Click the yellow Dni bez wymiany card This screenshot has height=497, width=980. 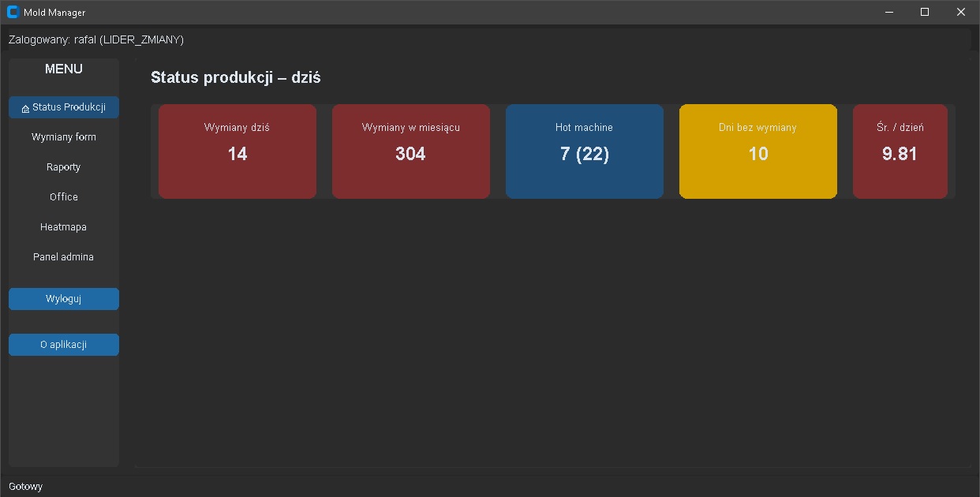click(758, 151)
